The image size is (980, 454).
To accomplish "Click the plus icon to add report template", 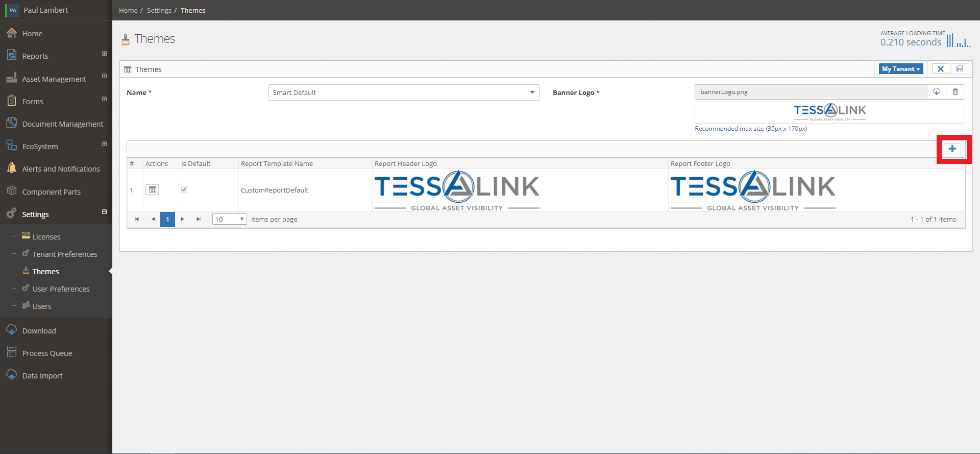I will 952,149.
